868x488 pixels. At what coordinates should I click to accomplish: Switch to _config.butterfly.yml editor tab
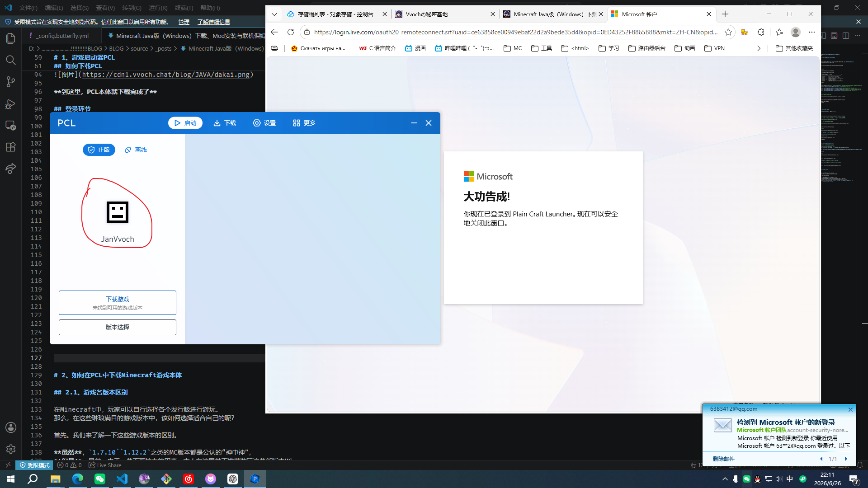(x=62, y=36)
